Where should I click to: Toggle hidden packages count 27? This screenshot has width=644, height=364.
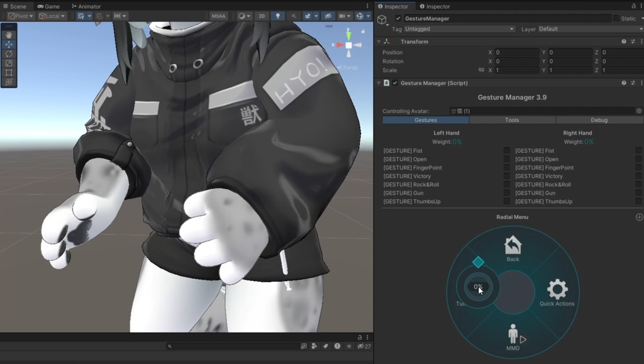coord(364,346)
